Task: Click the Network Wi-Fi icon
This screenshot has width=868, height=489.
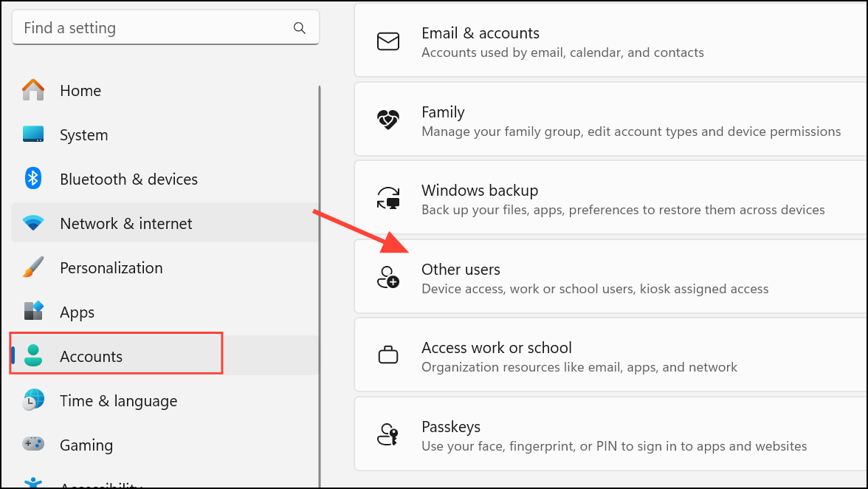Action: 33,223
